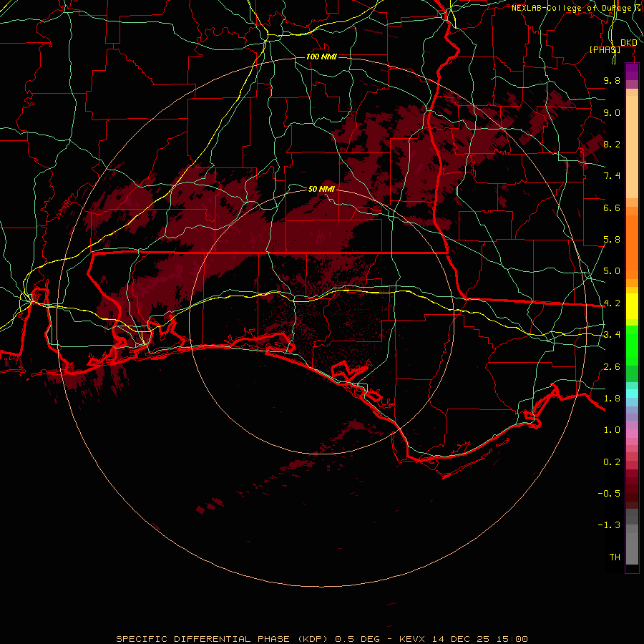Click the 9.8 color scale value

click(612, 80)
